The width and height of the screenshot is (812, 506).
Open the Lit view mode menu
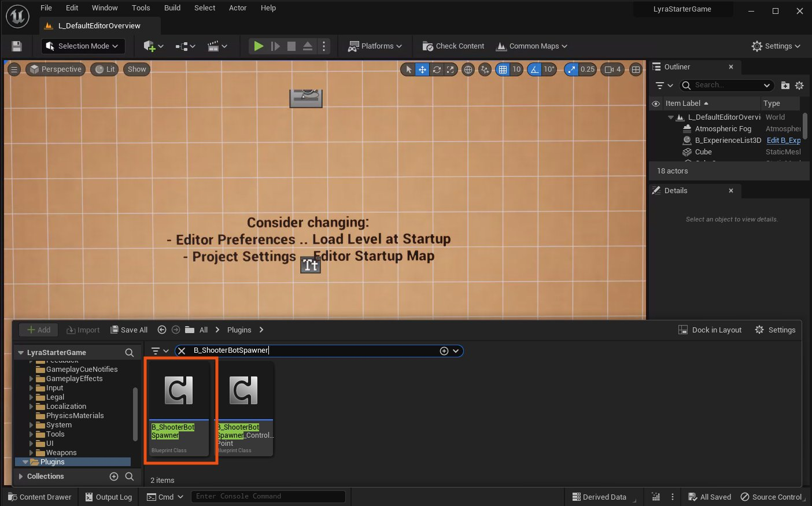click(x=105, y=69)
